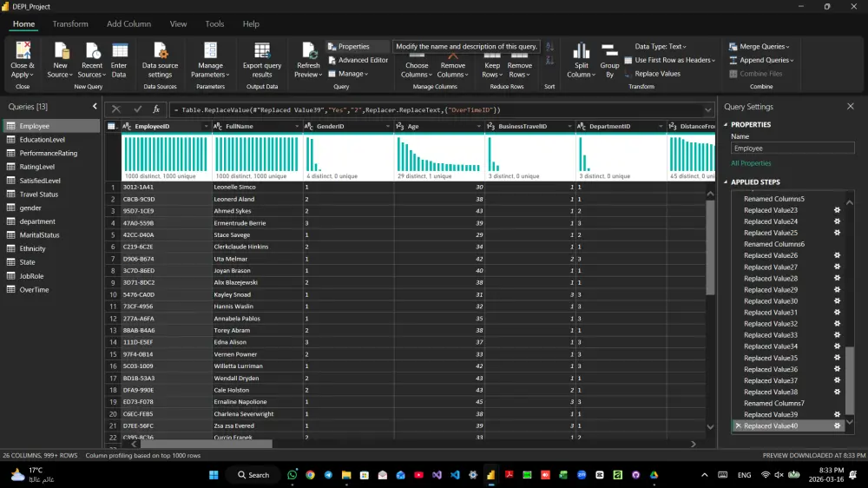Click the Group By icon
The height and width of the screenshot is (488, 868).
[609, 59]
